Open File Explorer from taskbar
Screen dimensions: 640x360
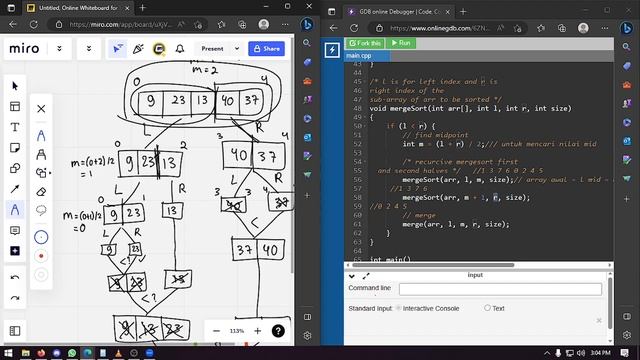[x=25, y=353]
